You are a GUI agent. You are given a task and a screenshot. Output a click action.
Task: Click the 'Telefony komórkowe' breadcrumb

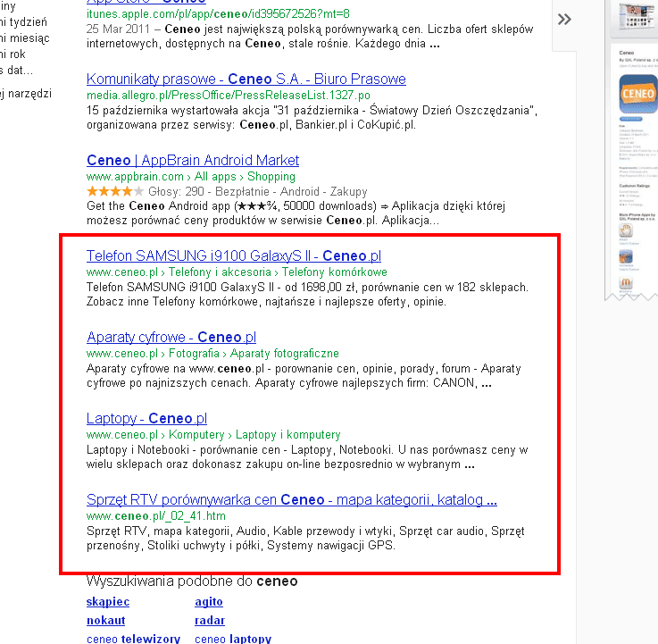tap(335, 272)
